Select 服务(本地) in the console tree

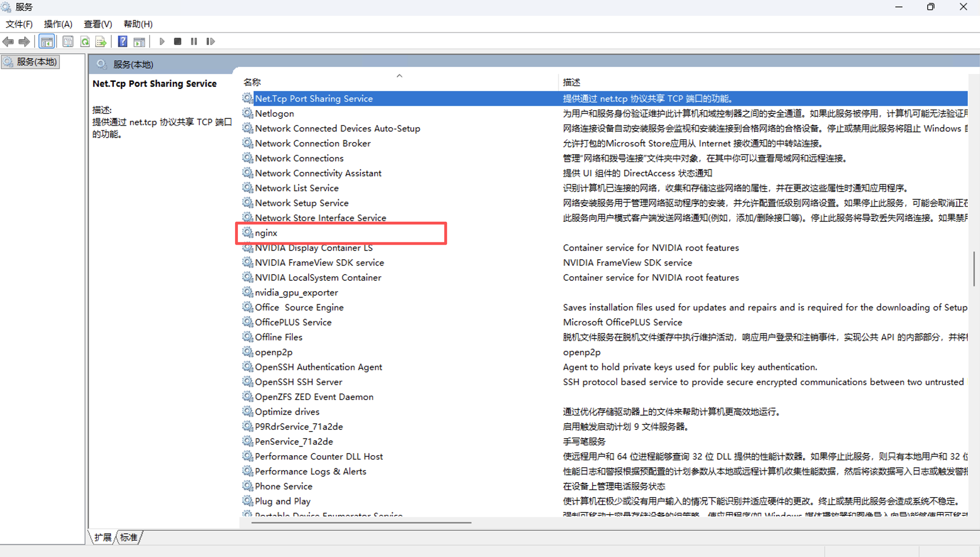point(36,61)
